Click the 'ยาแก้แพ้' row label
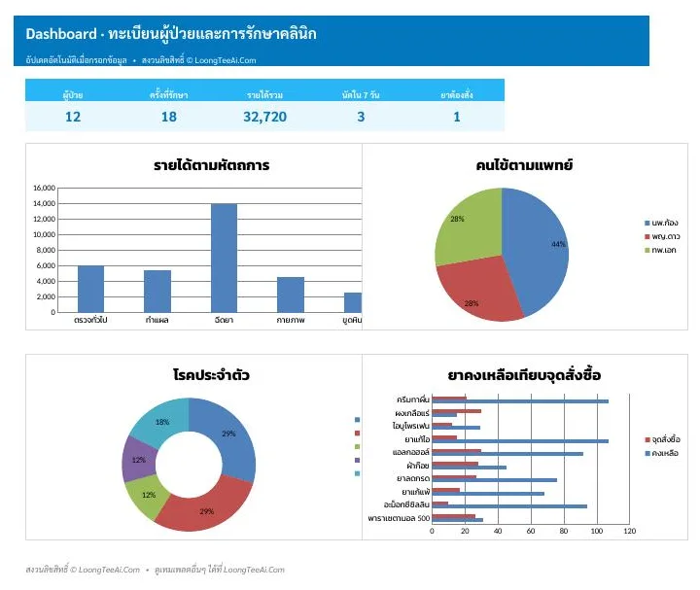Screen dimensions: 700x590 [416, 492]
